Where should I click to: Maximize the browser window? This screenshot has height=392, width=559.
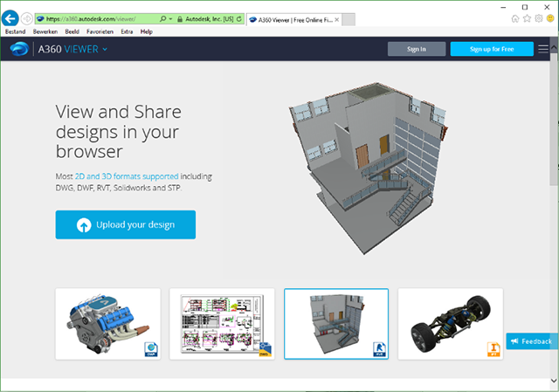(525, 7)
